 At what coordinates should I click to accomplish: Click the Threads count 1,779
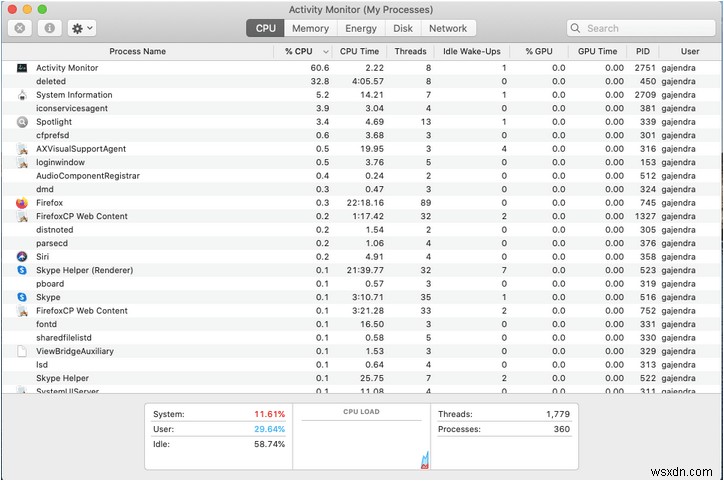click(558, 414)
